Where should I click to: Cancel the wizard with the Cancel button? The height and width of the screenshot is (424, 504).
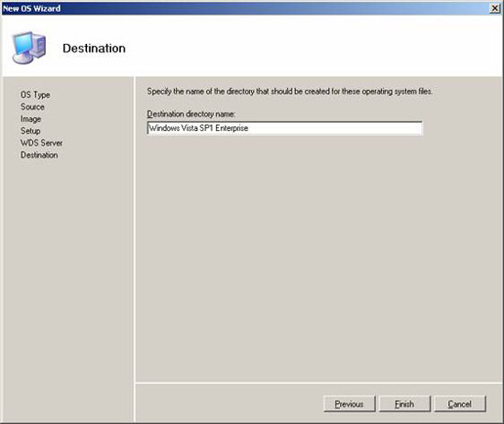coord(460,404)
